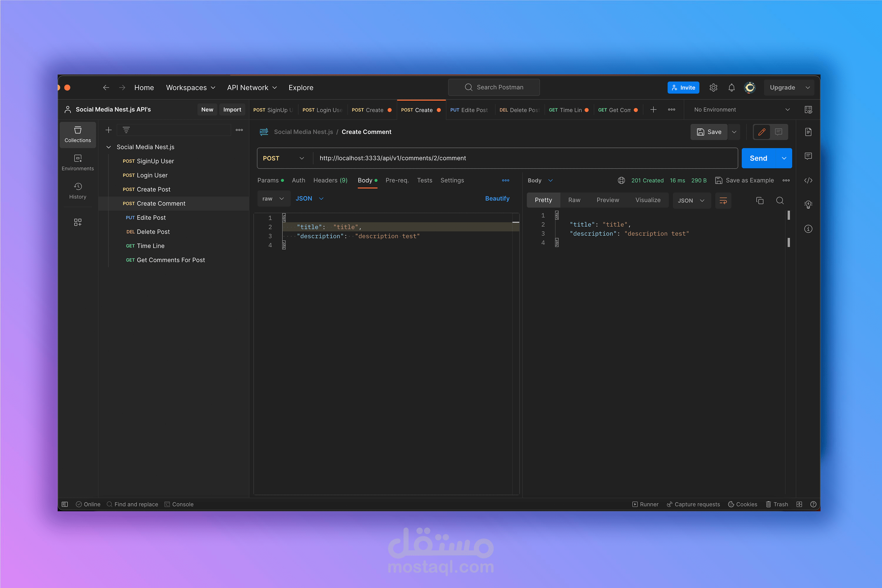
Task: Collapse the Social Media Nest.js collection
Action: (x=109, y=147)
